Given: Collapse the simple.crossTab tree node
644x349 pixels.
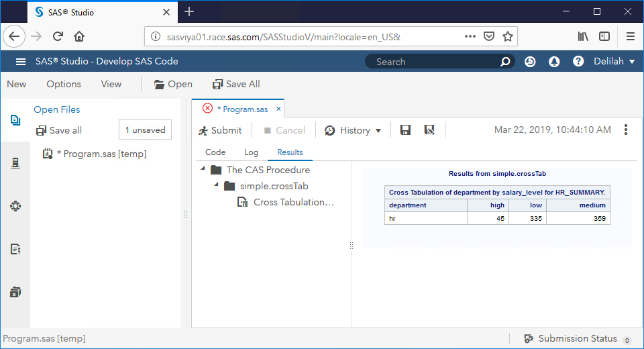Looking at the screenshot, I should (217, 185).
